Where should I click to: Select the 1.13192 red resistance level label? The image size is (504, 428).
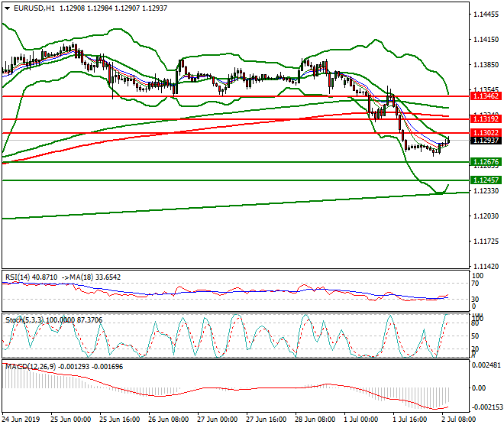click(x=486, y=119)
